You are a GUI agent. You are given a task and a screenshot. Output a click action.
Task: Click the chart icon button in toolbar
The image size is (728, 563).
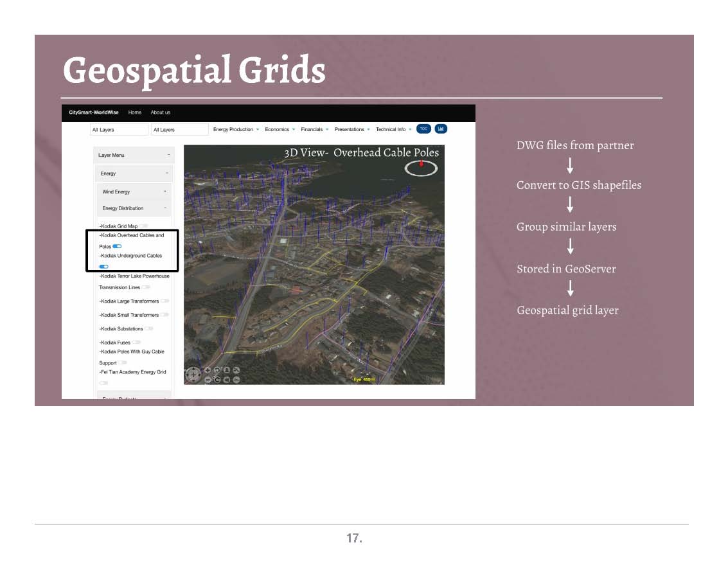point(441,129)
